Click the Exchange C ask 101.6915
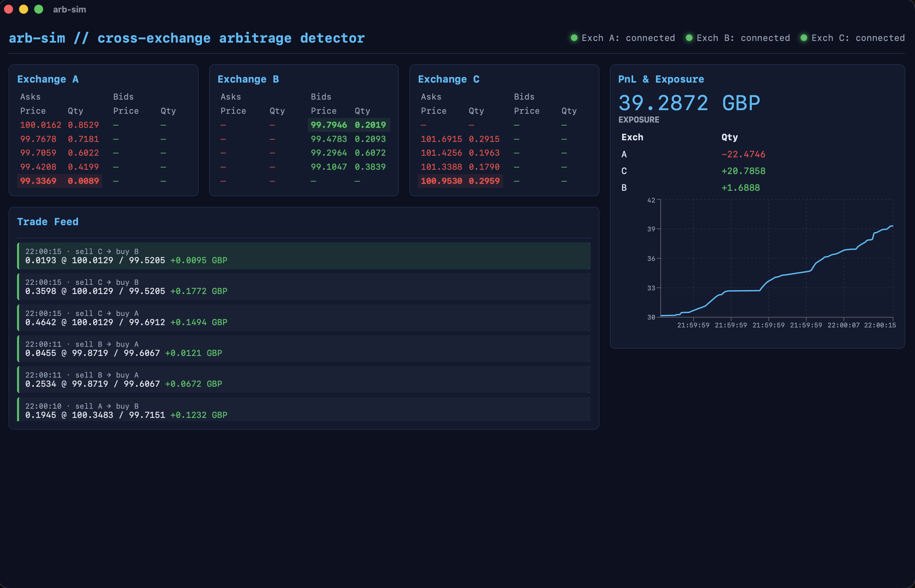This screenshot has height=588, width=915. click(441, 139)
